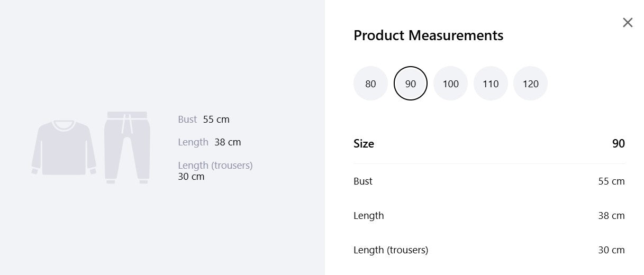Click the Length 38 cm diagram label

210,142
